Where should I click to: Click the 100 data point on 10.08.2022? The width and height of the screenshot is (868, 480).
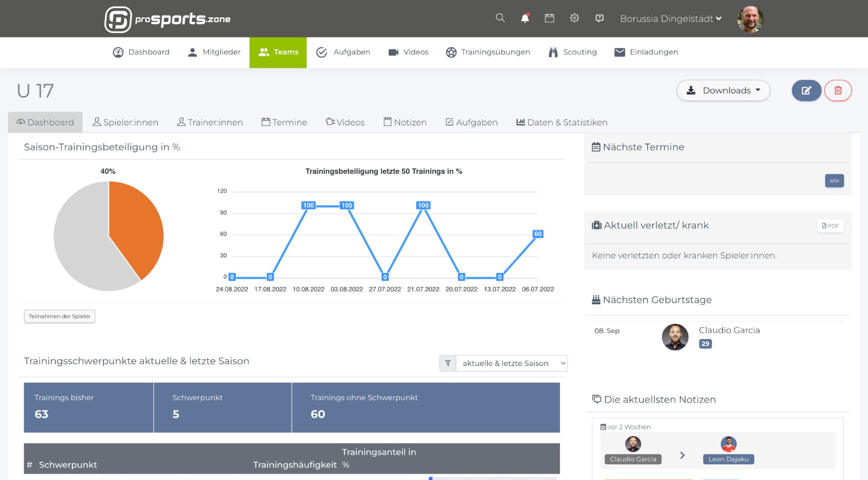[x=309, y=205]
